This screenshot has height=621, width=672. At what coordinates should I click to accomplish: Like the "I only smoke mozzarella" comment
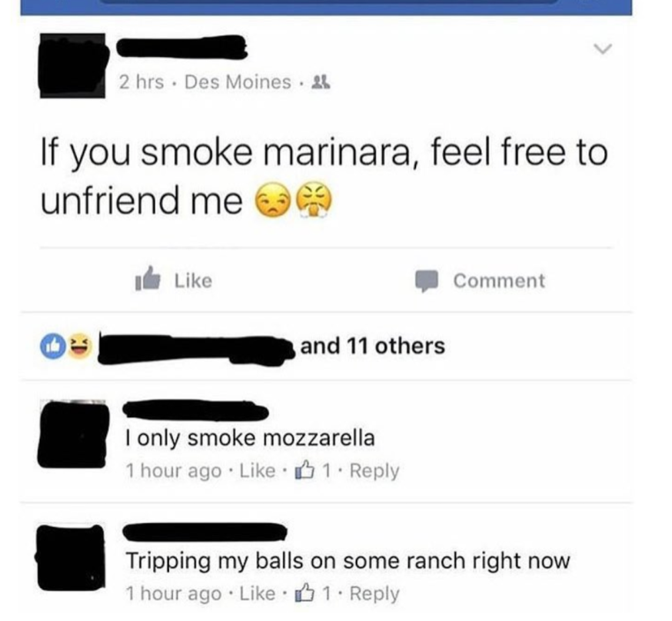tap(257, 470)
